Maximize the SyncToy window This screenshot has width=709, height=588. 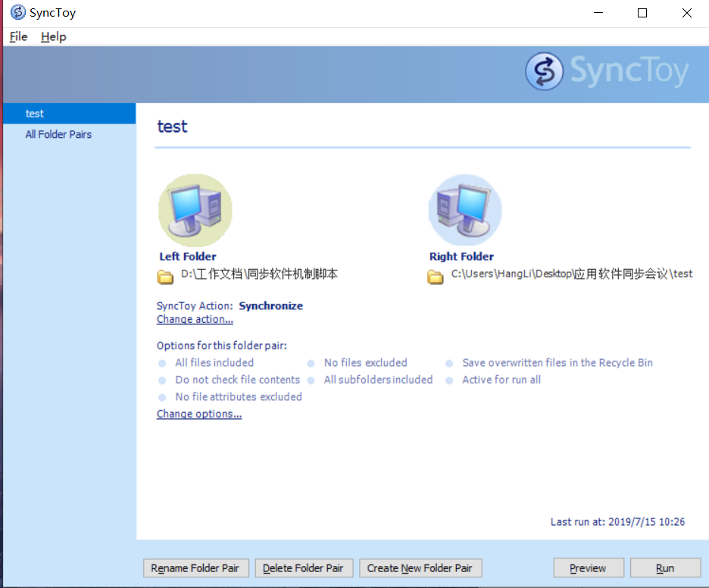click(642, 13)
